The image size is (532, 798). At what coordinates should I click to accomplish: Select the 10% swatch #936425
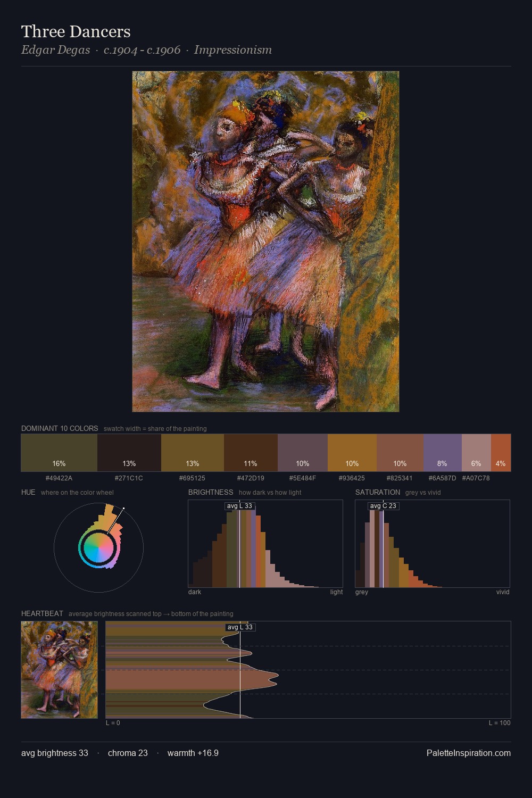pos(352,453)
